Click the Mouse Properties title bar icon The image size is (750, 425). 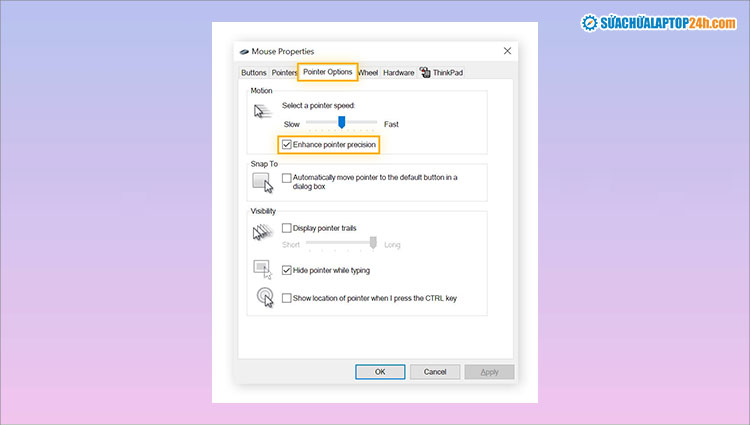click(244, 51)
